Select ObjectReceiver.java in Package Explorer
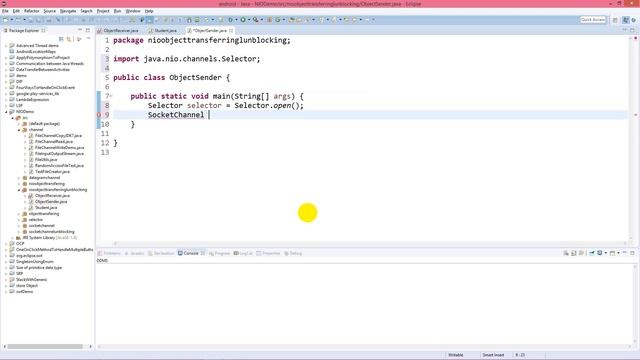This screenshot has height=360, width=640. [52, 196]
